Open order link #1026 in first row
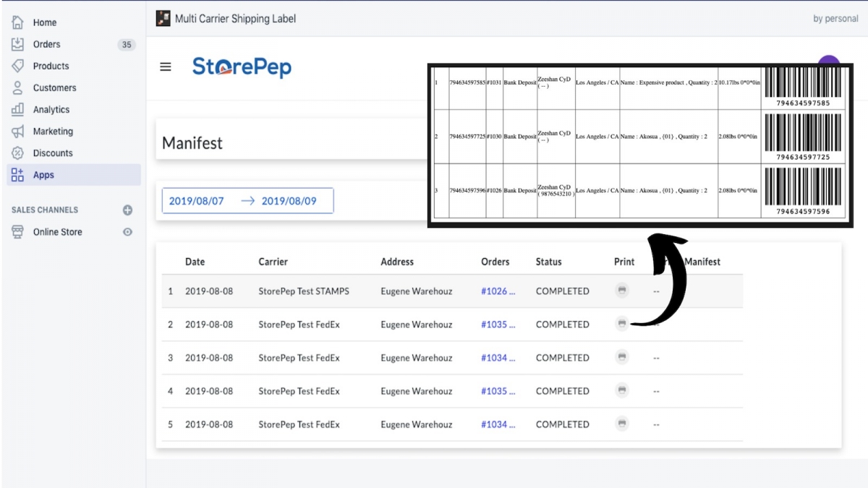Image resolution: width=868 pixels, height=488 pixels. point(498,291)
